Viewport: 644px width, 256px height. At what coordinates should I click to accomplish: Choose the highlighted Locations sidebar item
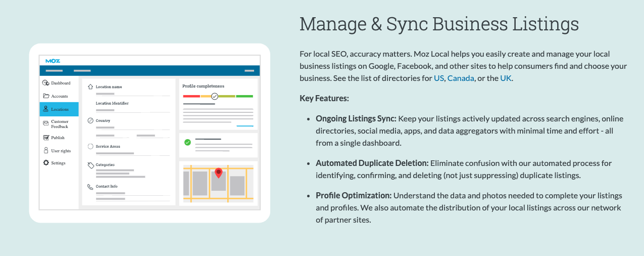coord(59,109)
